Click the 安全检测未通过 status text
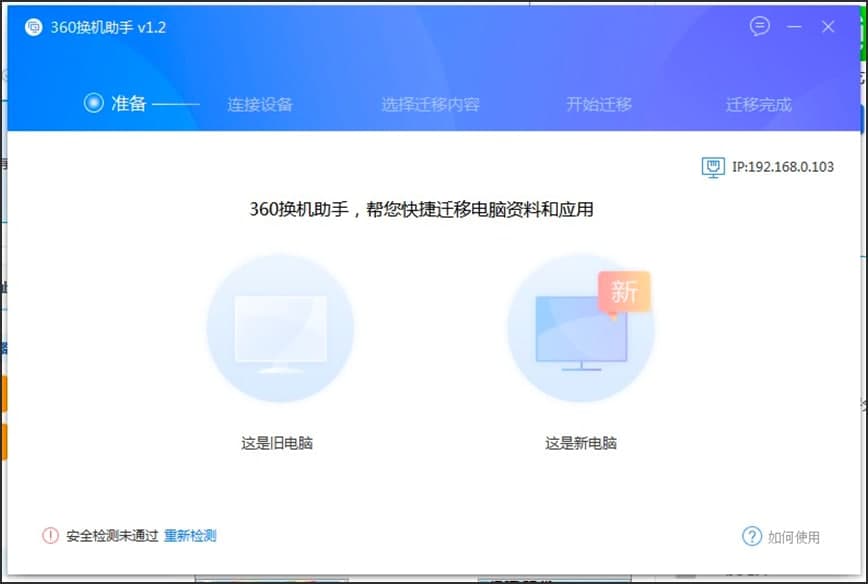Screen dimensions: 868x584 point(112,536)
